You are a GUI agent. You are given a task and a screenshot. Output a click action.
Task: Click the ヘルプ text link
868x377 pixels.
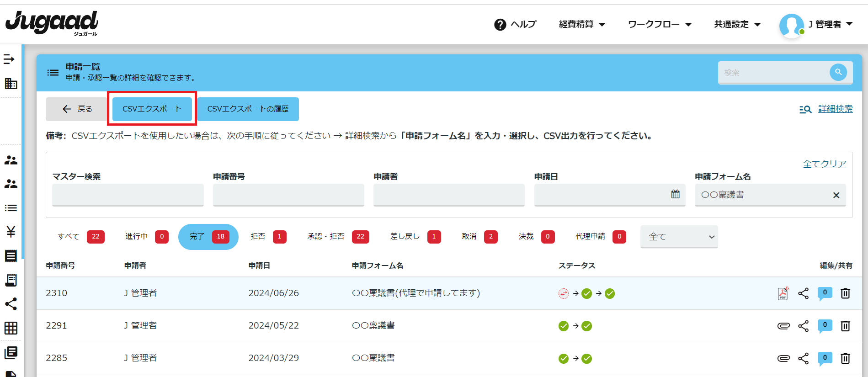tap(523, 24)
